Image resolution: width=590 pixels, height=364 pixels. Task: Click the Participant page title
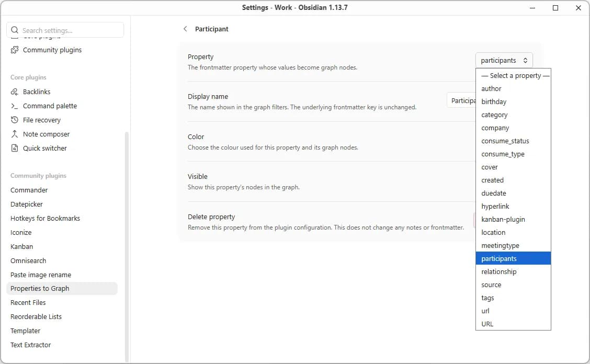pyautogui.click(x=211, y=29)
